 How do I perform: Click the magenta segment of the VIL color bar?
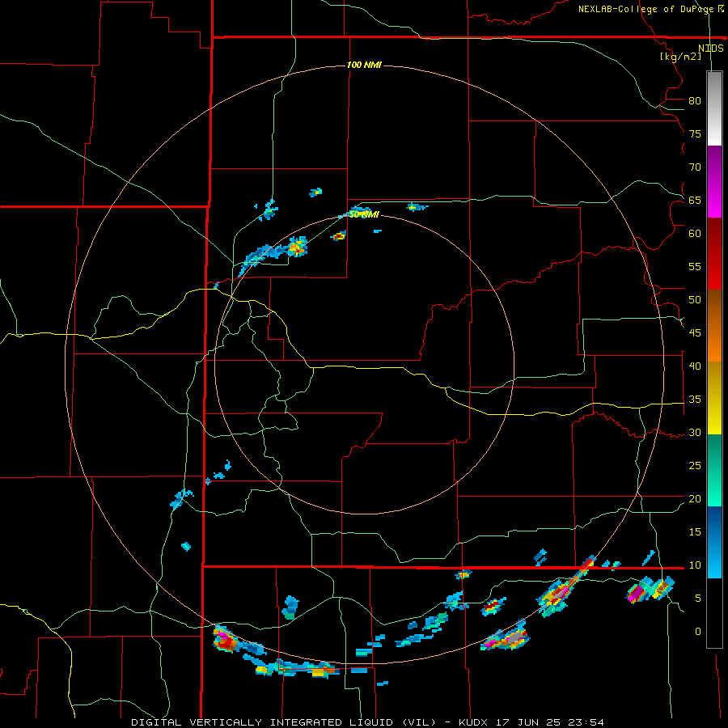pos(714,182)
